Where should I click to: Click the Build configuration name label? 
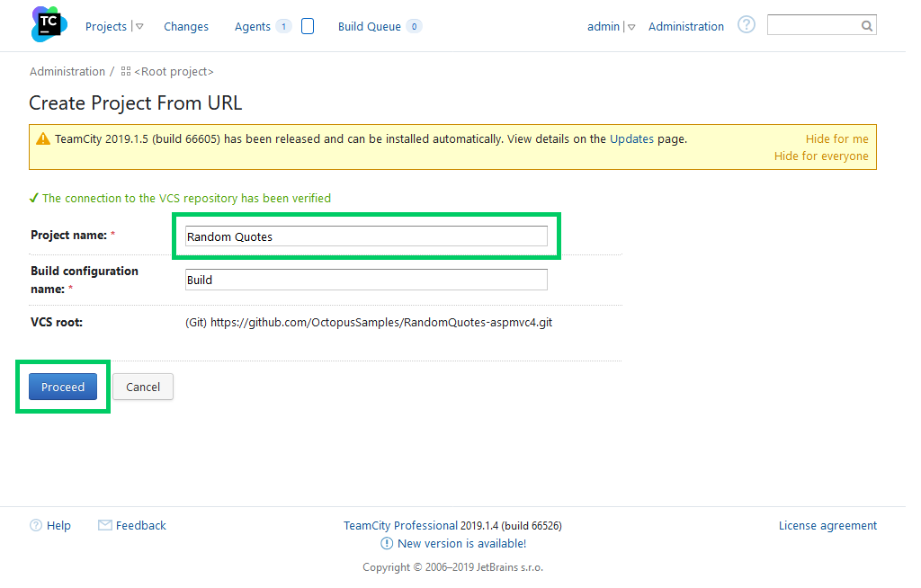(85, 280)
